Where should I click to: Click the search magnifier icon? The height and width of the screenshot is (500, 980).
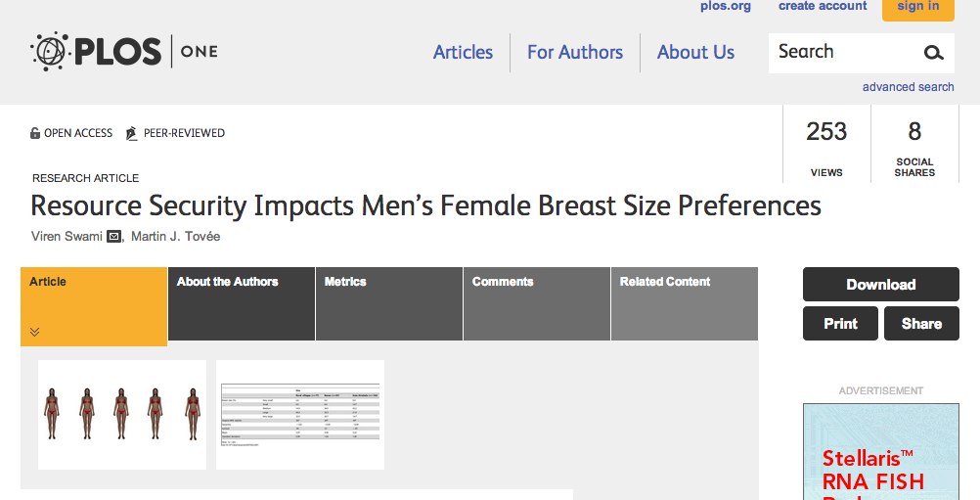click(x=933, y=53)
